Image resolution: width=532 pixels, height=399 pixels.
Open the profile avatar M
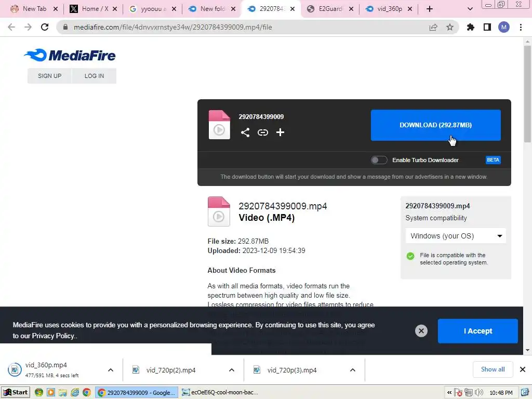point(504,27)
